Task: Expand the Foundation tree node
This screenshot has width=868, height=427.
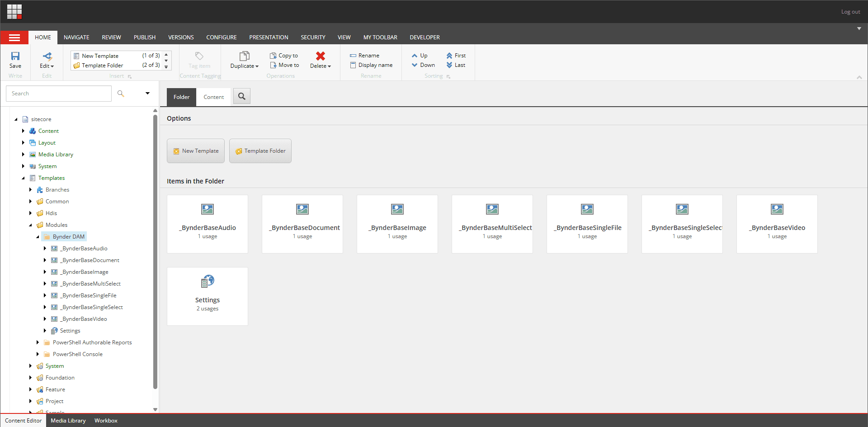Action: 30,378
